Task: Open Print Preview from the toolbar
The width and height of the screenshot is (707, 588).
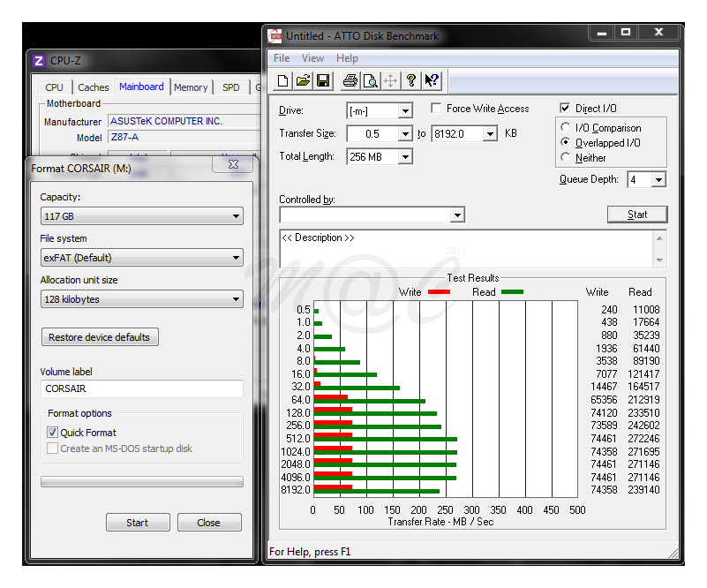Action: pos(371,81)
